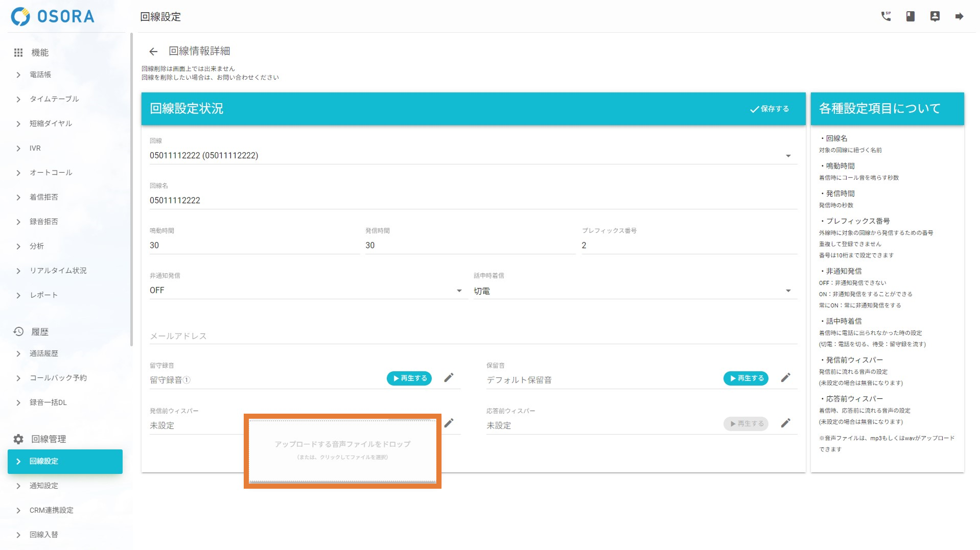Click the 保存する save button
Image resolution: width=980 pixels, height=550 pixels.
[769, 109]
